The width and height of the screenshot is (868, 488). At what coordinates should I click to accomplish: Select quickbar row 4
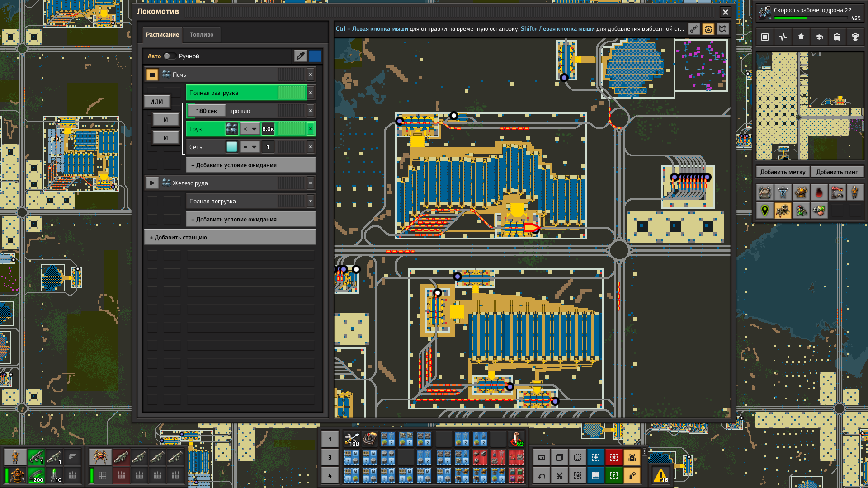tap(330, 475)
